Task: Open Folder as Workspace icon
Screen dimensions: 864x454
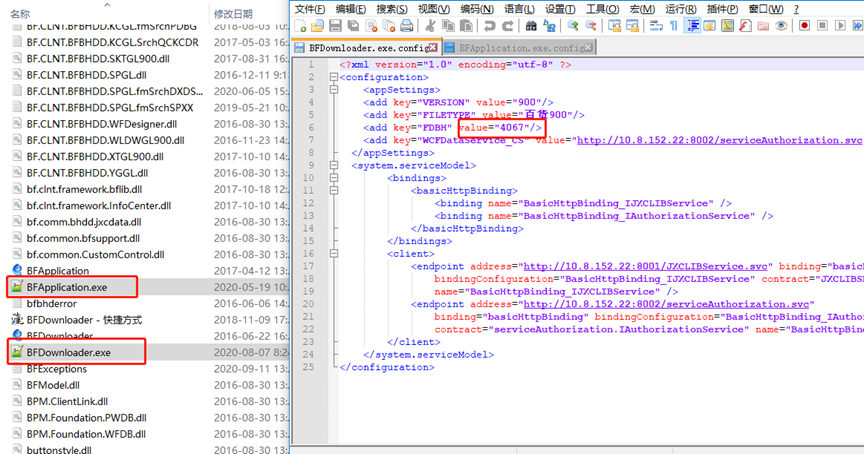Action: [763, 25]
